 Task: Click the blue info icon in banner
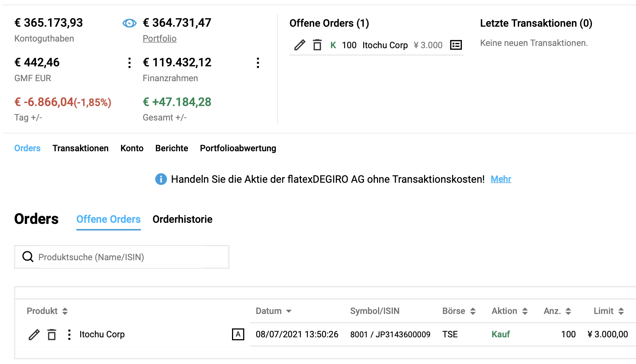tap(161, 179)
